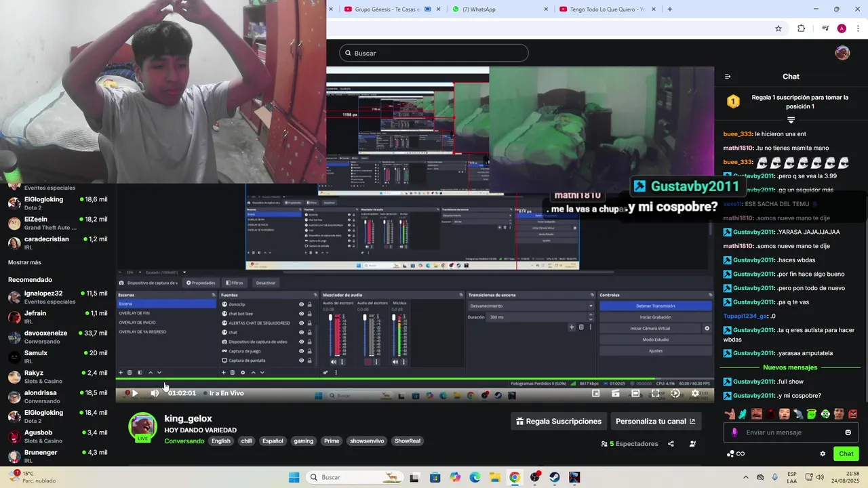Show hidden system tray icons chevron

click(x=746, y=477)
